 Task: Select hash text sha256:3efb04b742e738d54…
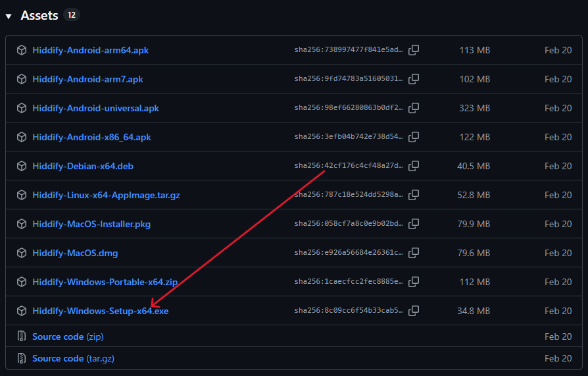[x=349, y=136]
